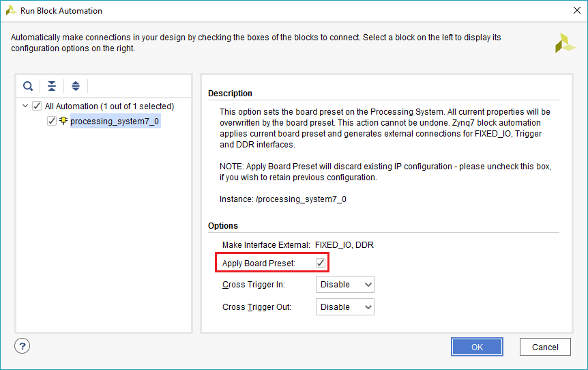Click the Options section heading
The width and height of the screenshot is (588, 370).
(x=223, y=225)
